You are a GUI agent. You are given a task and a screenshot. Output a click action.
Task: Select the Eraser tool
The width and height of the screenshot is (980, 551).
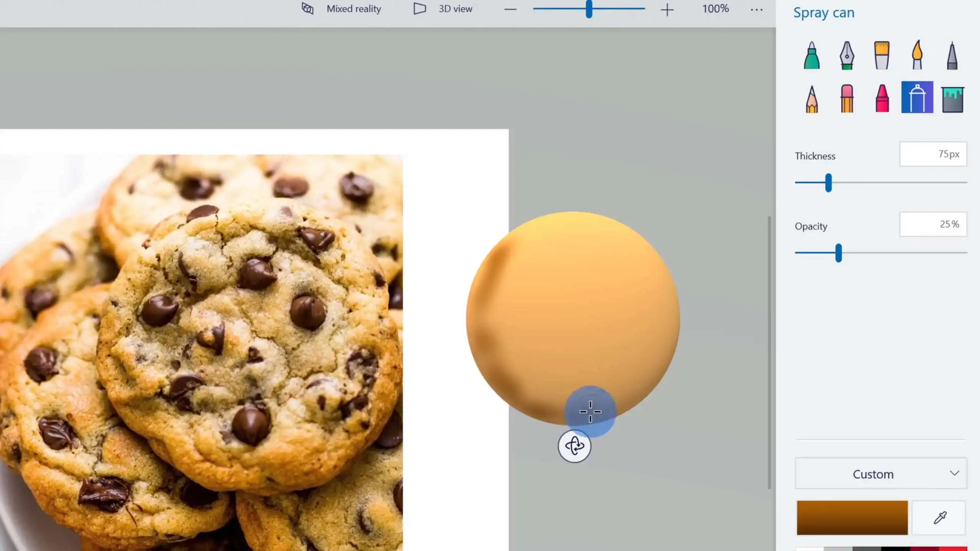click(x=847, y=99)
